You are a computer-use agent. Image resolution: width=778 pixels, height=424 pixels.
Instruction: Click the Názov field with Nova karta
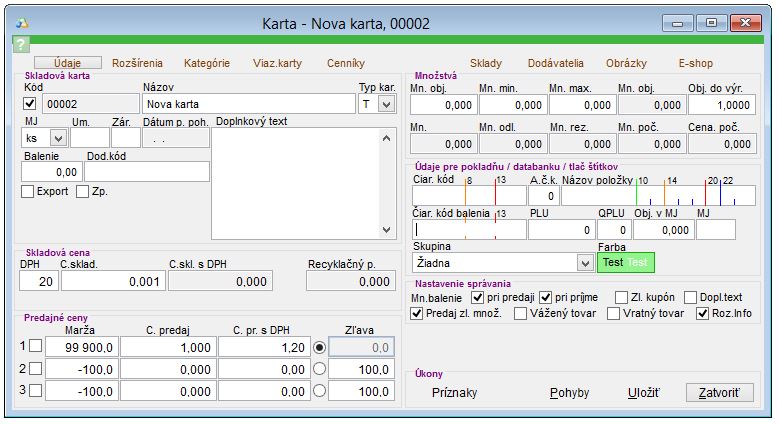[x=249, y=104]
